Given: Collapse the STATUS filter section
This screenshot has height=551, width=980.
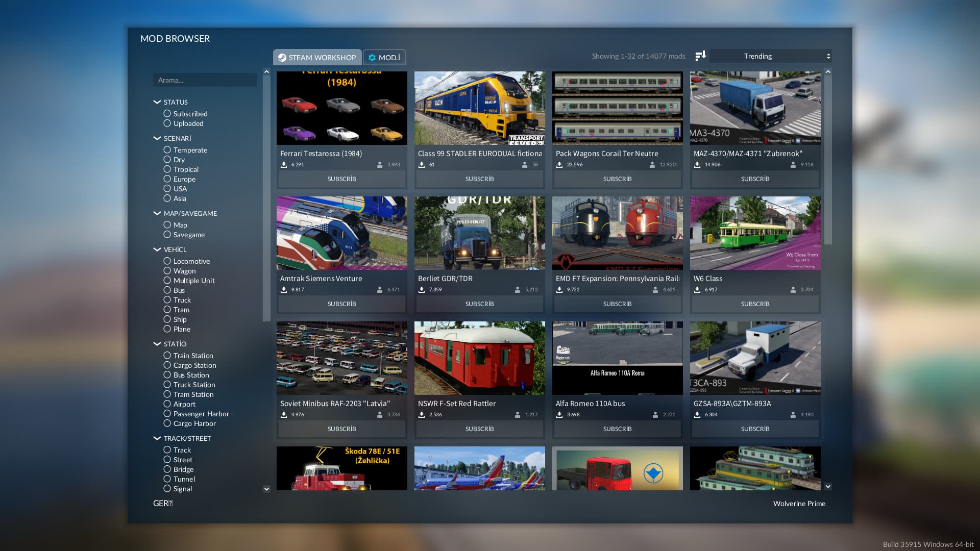Looking at the screenshot, I should (157, 102).
